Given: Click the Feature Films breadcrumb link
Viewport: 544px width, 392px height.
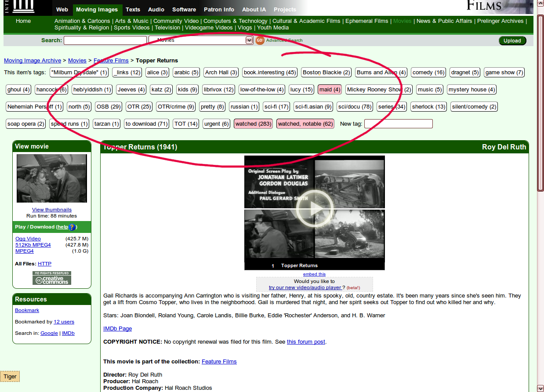Looking at the screenshot, I should coord(111,61).
